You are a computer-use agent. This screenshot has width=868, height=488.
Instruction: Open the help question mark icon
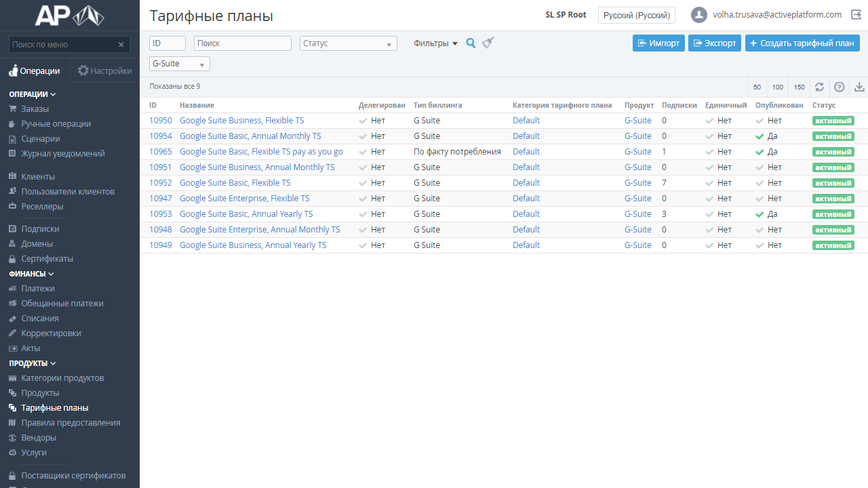coord(840,87)
